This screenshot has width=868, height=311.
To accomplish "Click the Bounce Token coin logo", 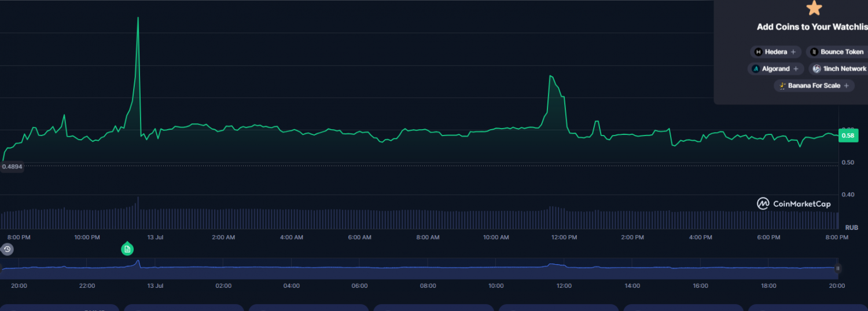I will click(814, 52).
